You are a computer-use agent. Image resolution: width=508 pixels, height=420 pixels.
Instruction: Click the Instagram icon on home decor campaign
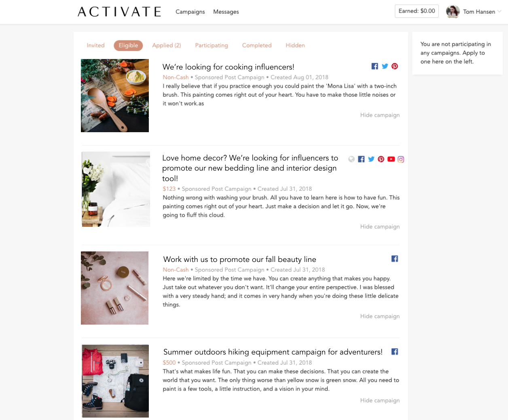coord(401,159)
